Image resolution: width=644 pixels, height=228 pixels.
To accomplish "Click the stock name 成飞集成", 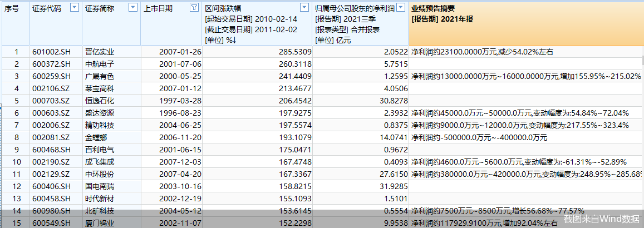I will click(x=100, y=162).
